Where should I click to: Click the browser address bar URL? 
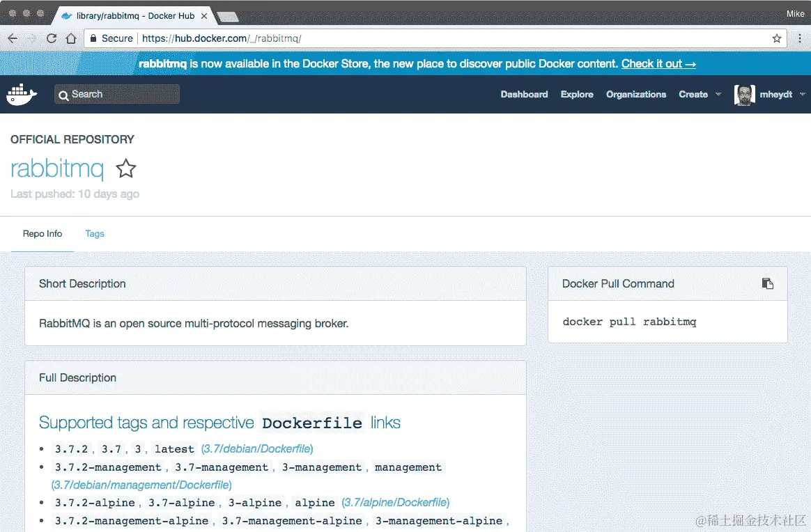pos(222,38)
